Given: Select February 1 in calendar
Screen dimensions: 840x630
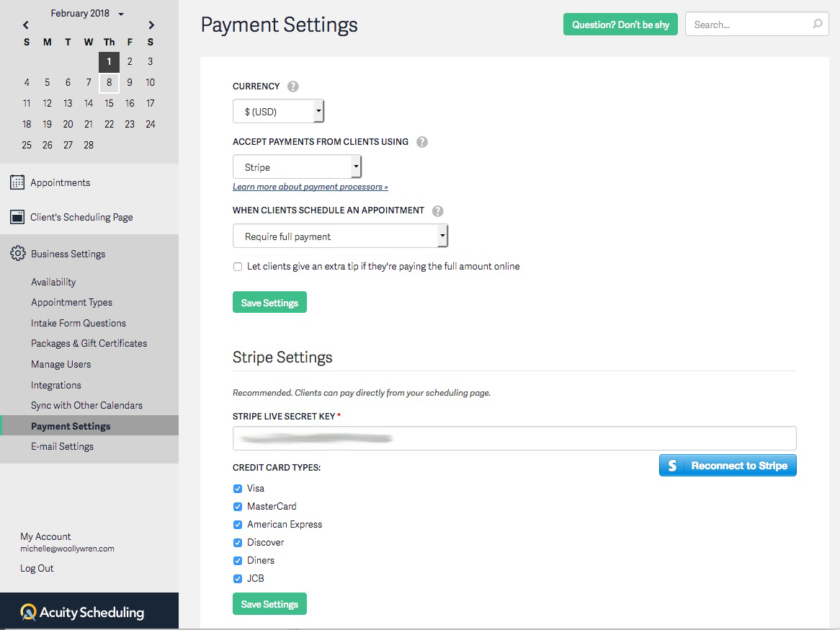Looking at the screenshot, I should [x=109, y=62].
